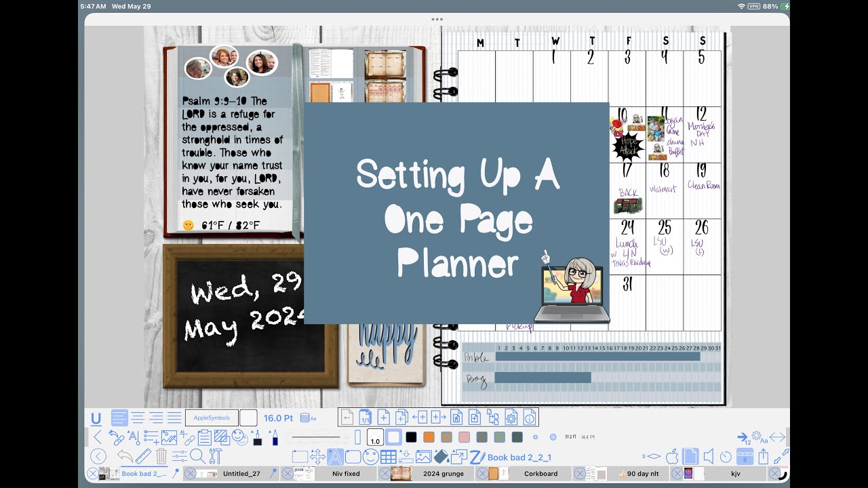Open page settings gear icon

point(511,418)
